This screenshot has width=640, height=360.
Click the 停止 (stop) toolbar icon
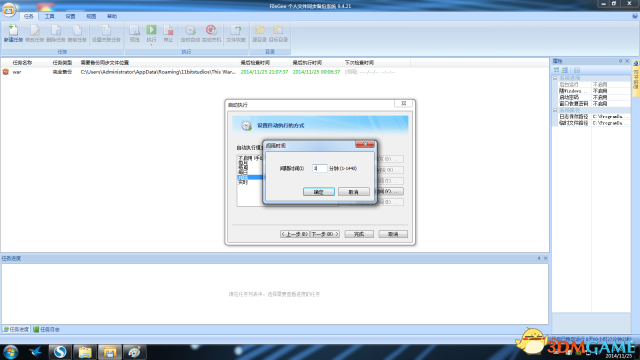click(x=168, y=33)
